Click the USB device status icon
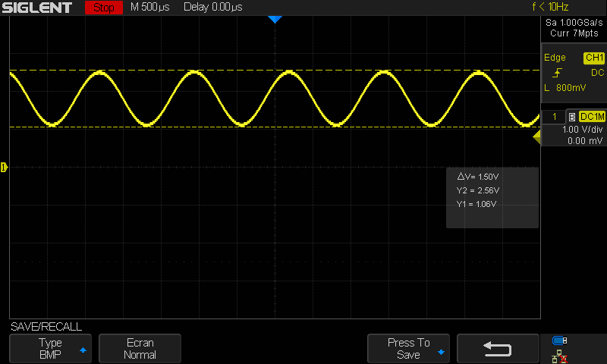This screenshot has width=607, height=364. pyautogui.click(x=560, y=340)
